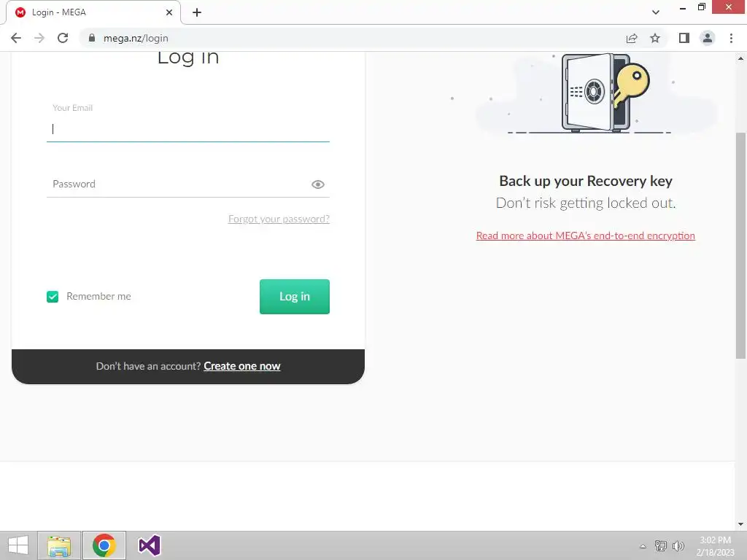Reload the MEGA login page
Viewport: 747px width, 560px height.
[63, 38]
